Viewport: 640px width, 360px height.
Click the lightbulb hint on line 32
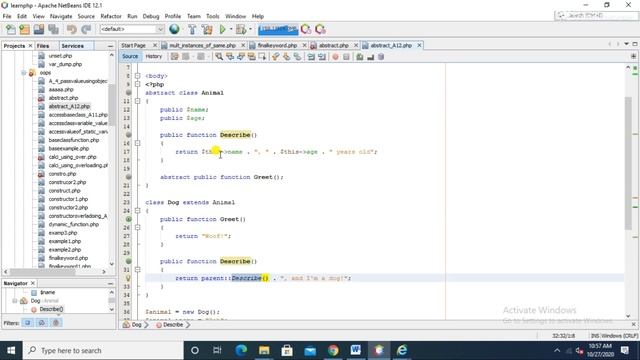coord(128,278)
